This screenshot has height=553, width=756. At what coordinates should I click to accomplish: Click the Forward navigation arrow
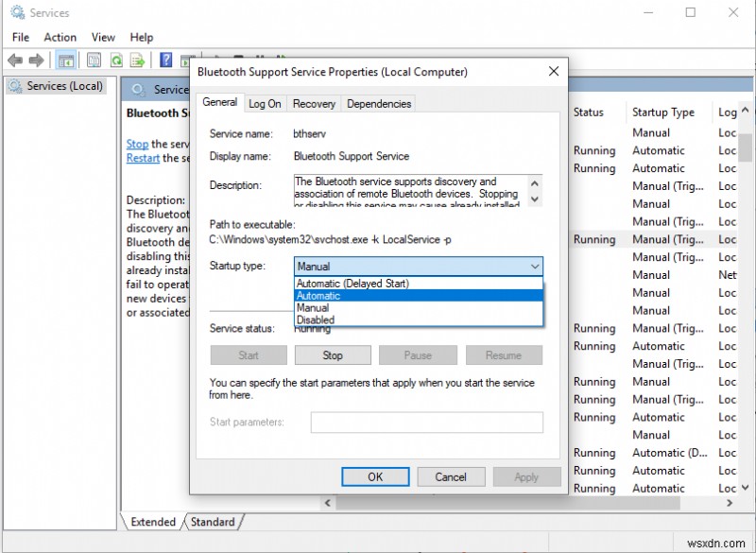36,60
